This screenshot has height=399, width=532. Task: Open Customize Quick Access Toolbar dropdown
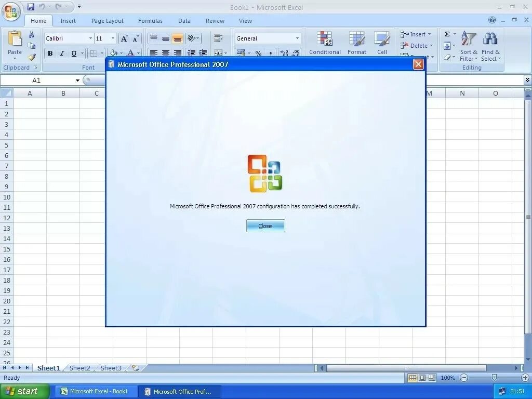79,6
